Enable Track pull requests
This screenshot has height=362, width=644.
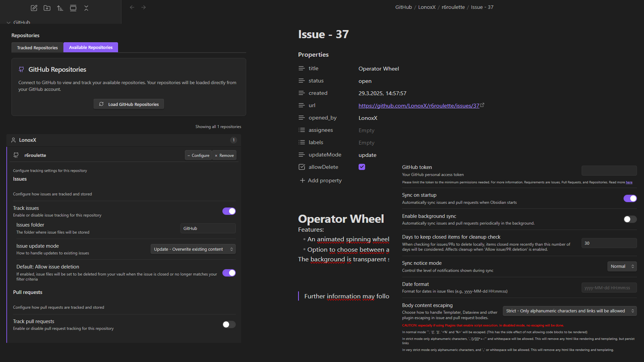[229, 324]
